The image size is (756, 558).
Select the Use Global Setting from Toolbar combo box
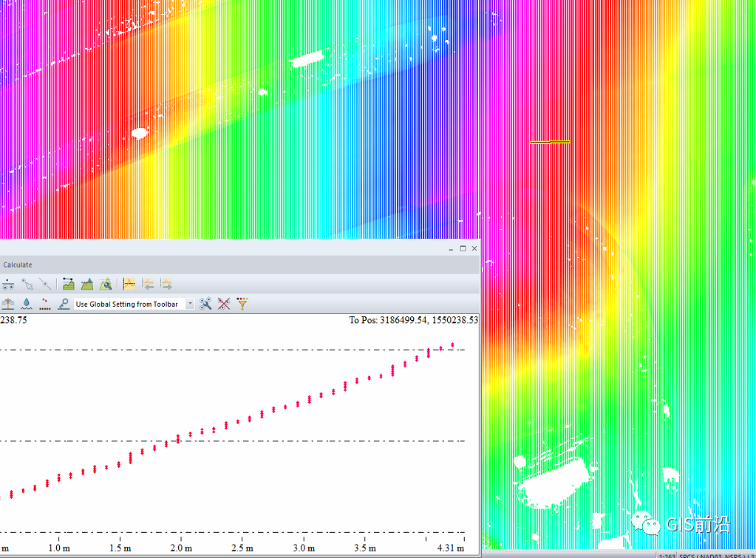tap(134, 304)
